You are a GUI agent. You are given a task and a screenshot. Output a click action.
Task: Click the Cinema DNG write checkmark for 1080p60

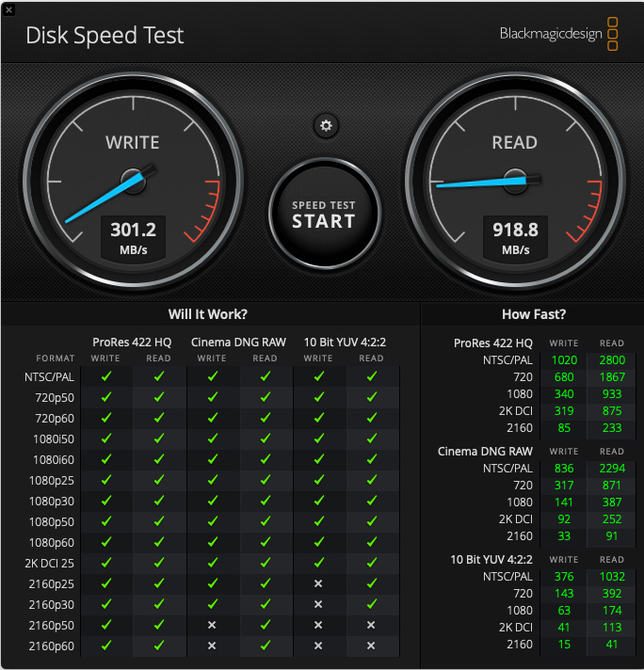(x=213, y=542)
